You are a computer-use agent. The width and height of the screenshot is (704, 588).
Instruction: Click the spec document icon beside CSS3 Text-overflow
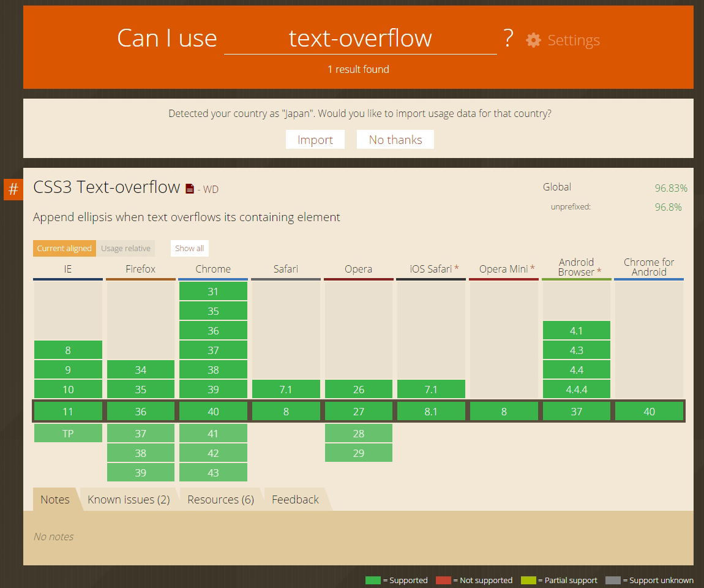tap(192, 188)
